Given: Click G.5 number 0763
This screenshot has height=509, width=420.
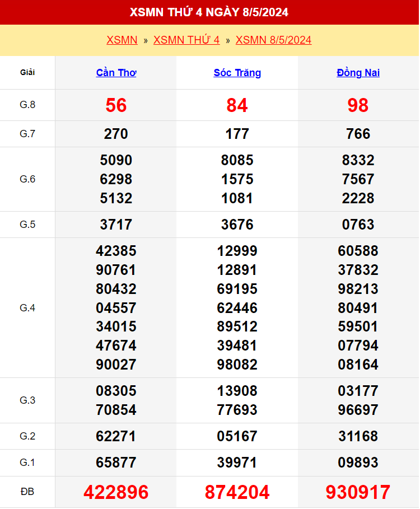Looking at the screenshot, I should pos(358,225).
